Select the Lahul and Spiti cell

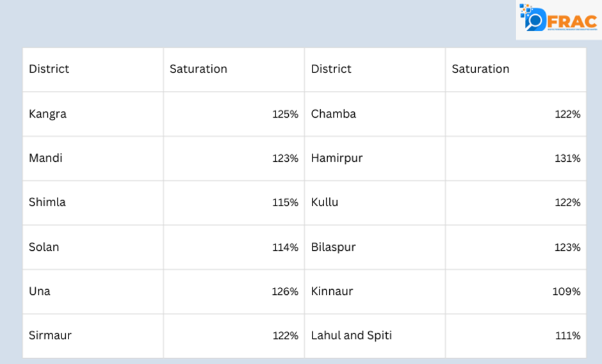[x=352, y=335]
